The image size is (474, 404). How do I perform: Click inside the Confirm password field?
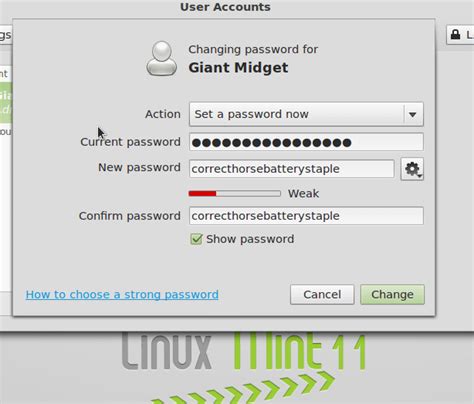click(306, 216)
